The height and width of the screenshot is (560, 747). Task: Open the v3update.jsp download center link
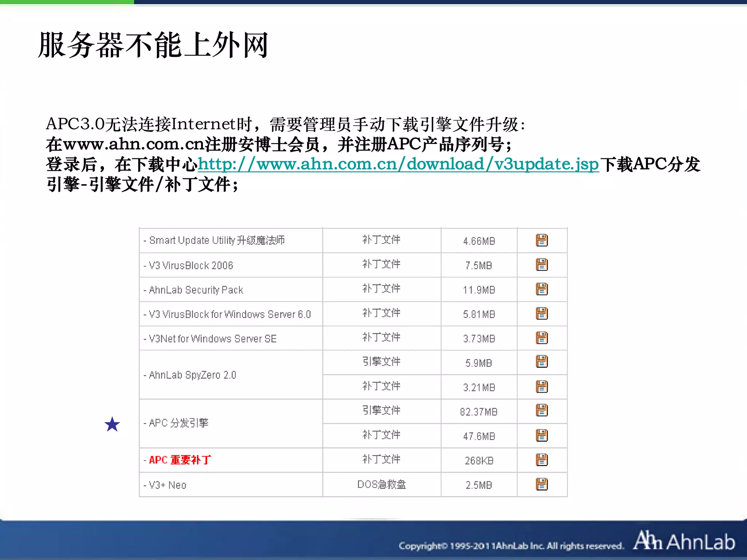[x=398, y=164]
